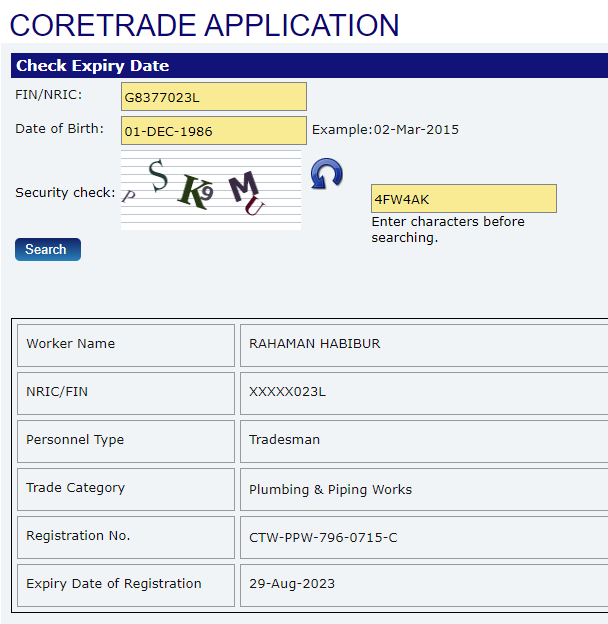This screenshot has width=608, height=624.
Task: Click the Trade Category label cell
Action: click(76, 488)
